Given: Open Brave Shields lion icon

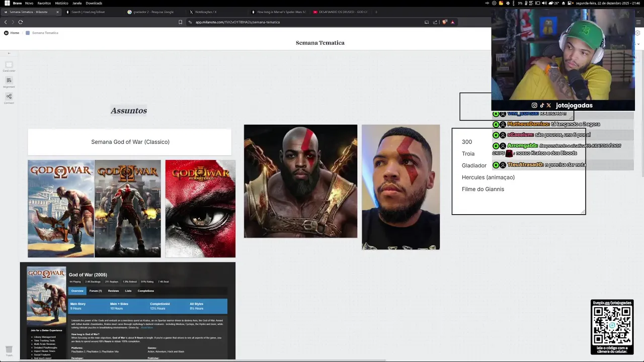Looking at the screenshot, I should [x=445, y=22].
